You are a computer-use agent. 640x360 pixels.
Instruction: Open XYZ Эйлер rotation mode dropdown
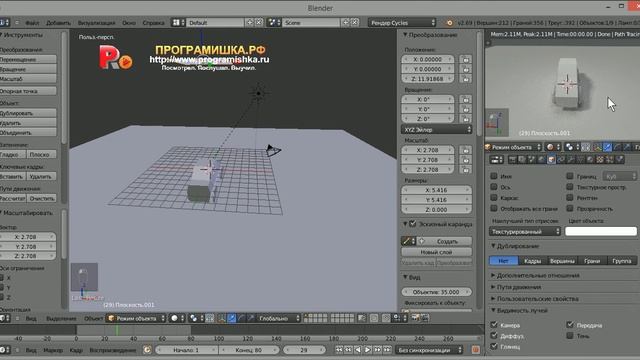[436, 129]
